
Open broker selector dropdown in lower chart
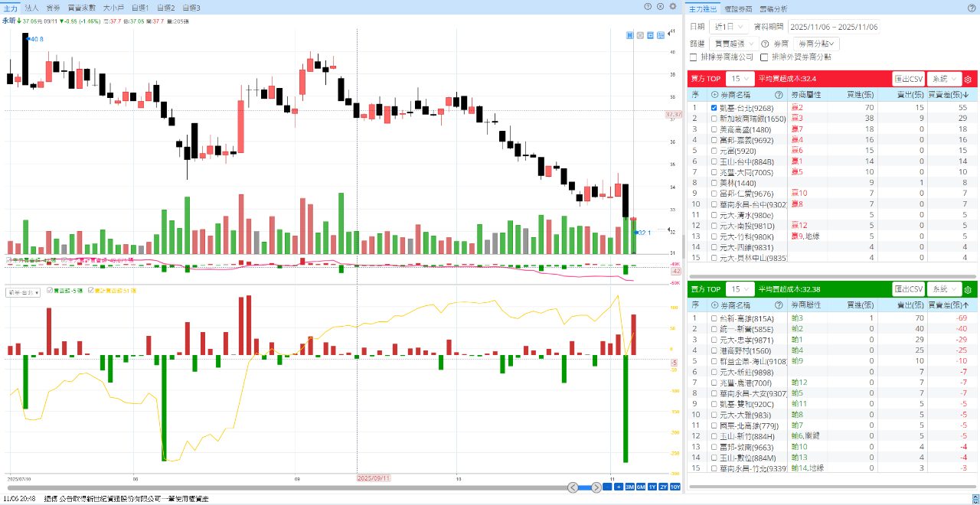coord(22,292)
